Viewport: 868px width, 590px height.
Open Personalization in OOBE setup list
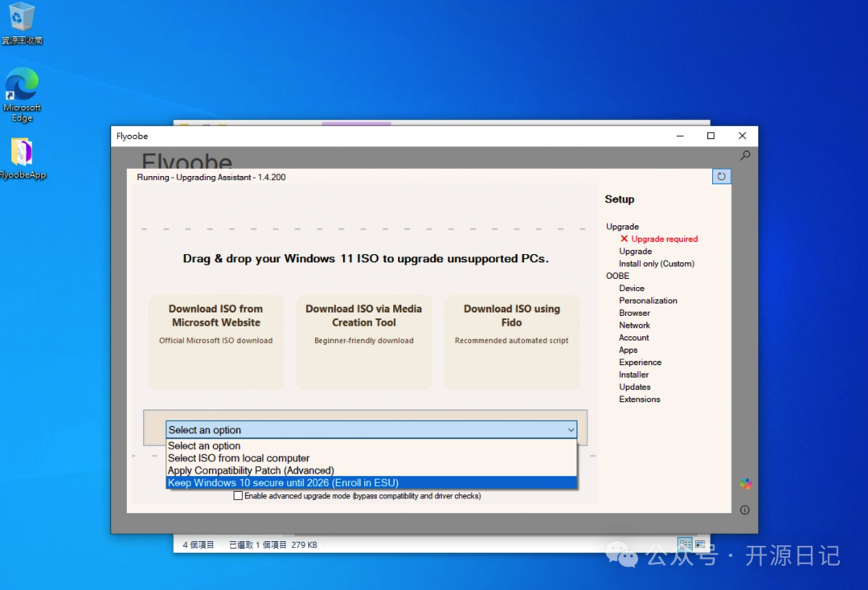tap(648, 301)
